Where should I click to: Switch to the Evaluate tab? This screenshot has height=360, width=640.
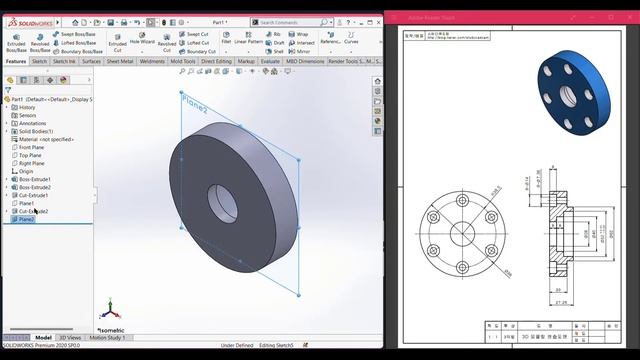point(270,61)
